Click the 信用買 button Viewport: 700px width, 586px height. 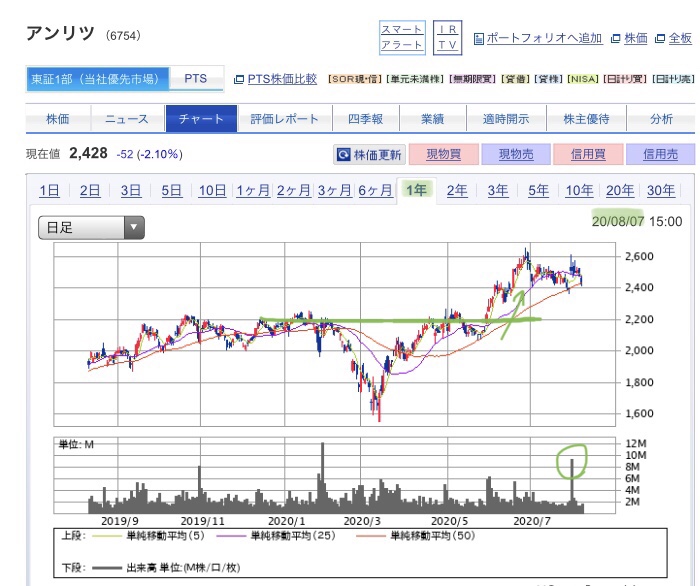588,154
